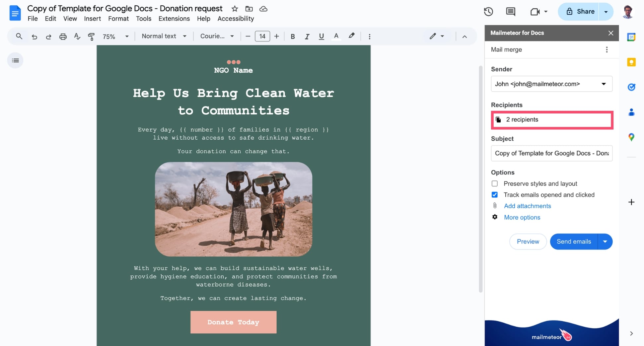
Task: Open the Extensions menu
Action: click(x=174, y=19)
